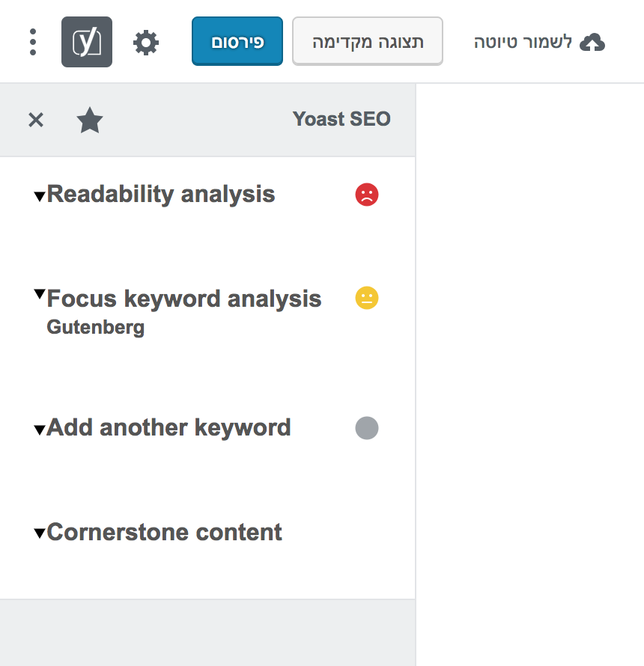Click the red sad face for Readability analysis
This screenshot has height=666, width=644.
tap(366, 195)
